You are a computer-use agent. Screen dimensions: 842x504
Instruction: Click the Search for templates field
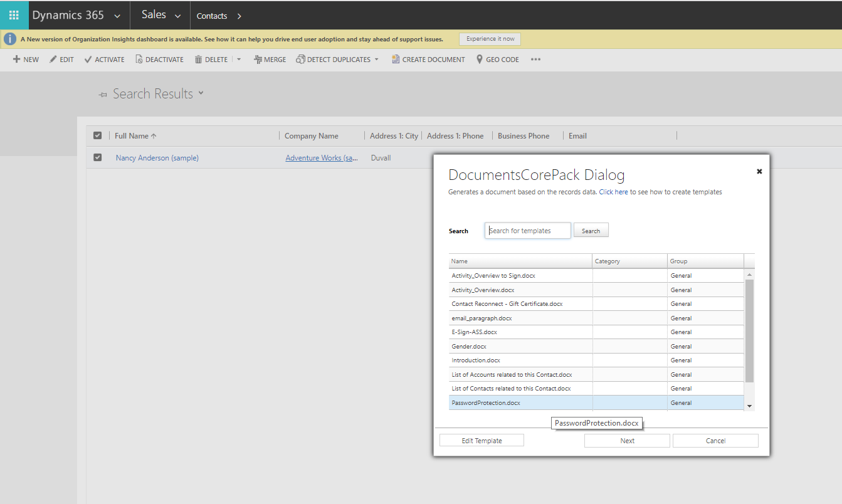pyautogui.click(x=527, y=231)
